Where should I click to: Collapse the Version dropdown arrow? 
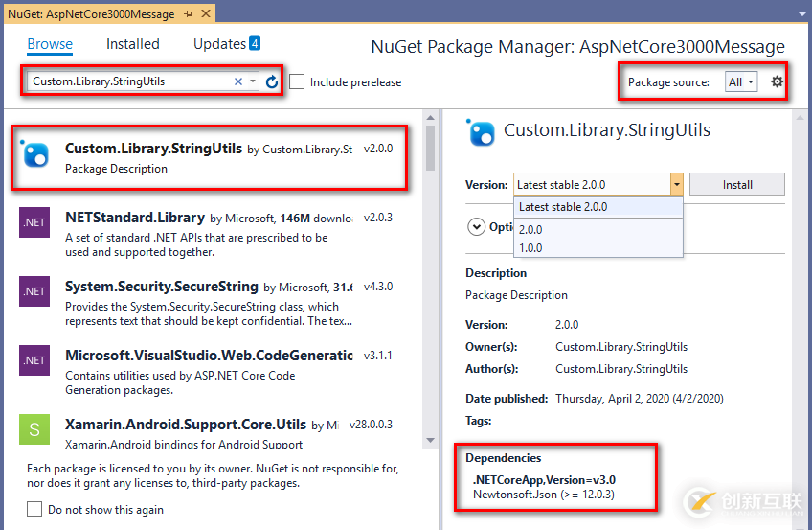[x=677, y=185]
